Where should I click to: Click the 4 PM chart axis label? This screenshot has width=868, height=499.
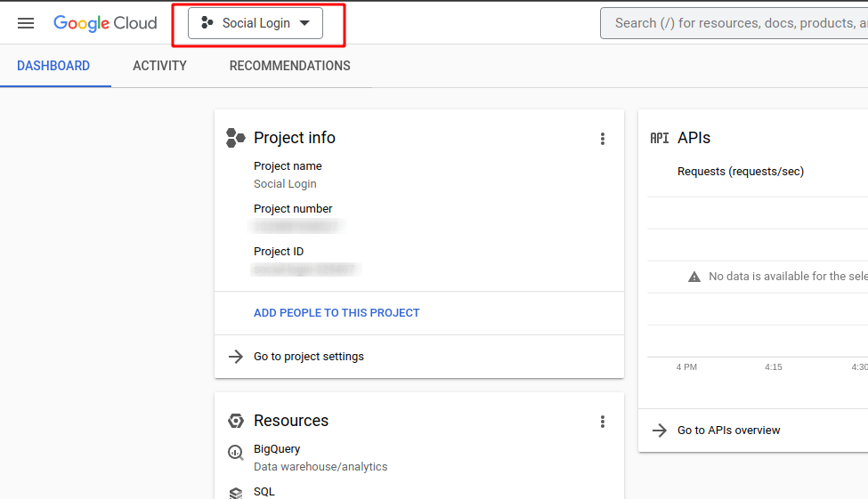(686, 366)
